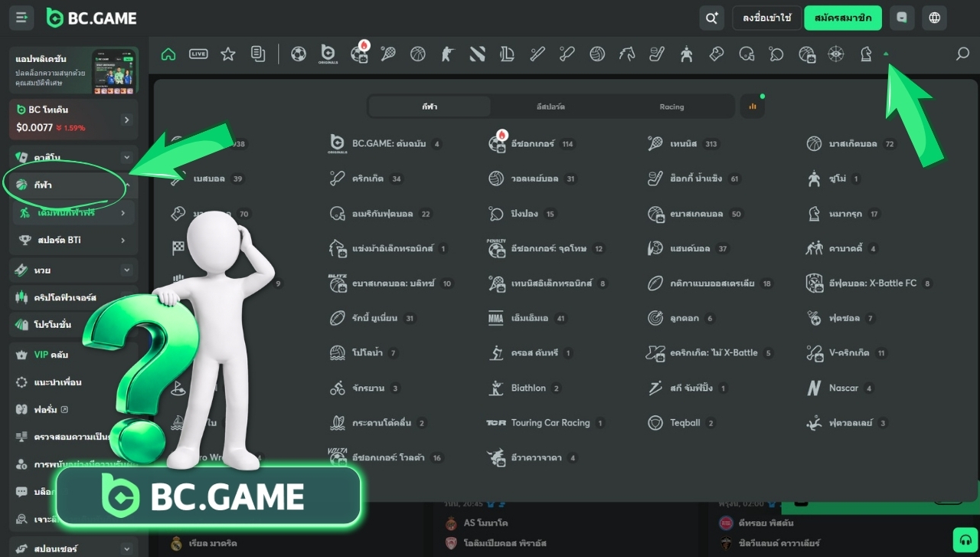The width and height of the screenshot is (980, 557).
Task: Switch to the กีฬา tab in the panel
Action: tap(430, 106)
